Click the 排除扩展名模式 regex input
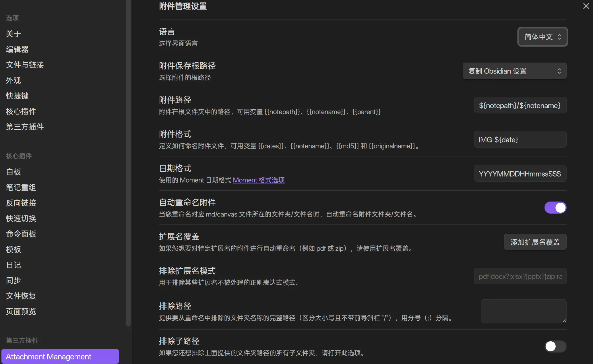593x364 pixels. [520, 276]
